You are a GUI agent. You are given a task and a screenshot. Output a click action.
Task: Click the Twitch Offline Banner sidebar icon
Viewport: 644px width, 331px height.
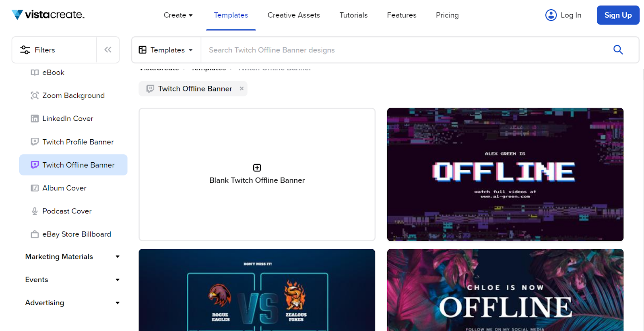35,165
